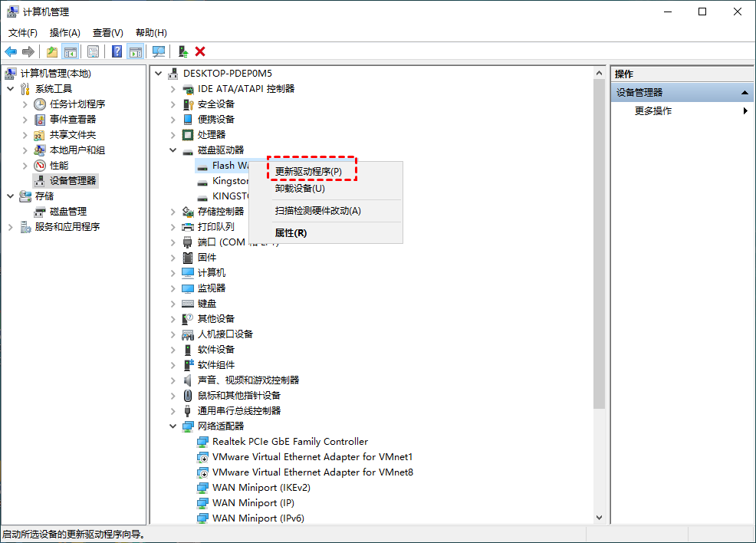Click the scan for hardware changes monitor icon
Image resolution: width=756 pixels, height=543 pixels.
point(159,51)
